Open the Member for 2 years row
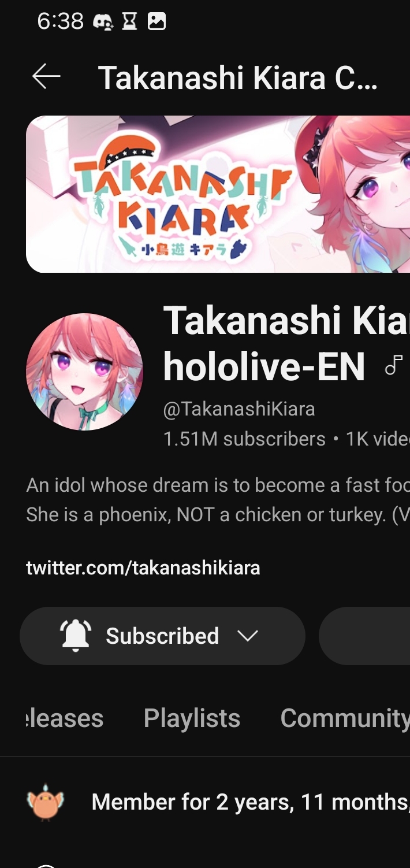The height and width of the screenshot is (868, 410). click(x=218, y=802)
